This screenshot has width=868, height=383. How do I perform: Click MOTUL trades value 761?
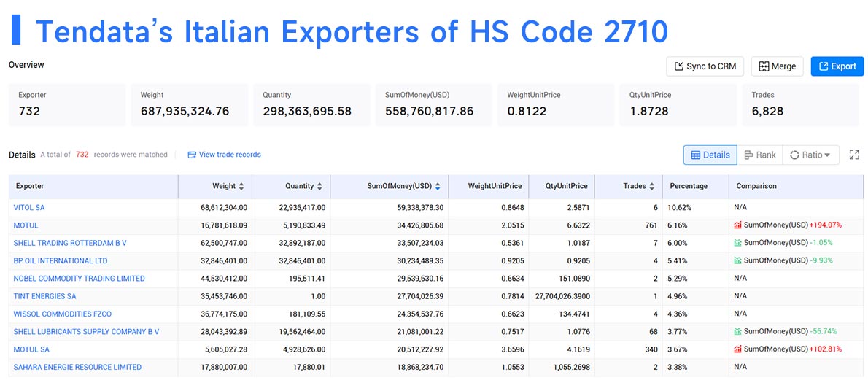[651, 225]
